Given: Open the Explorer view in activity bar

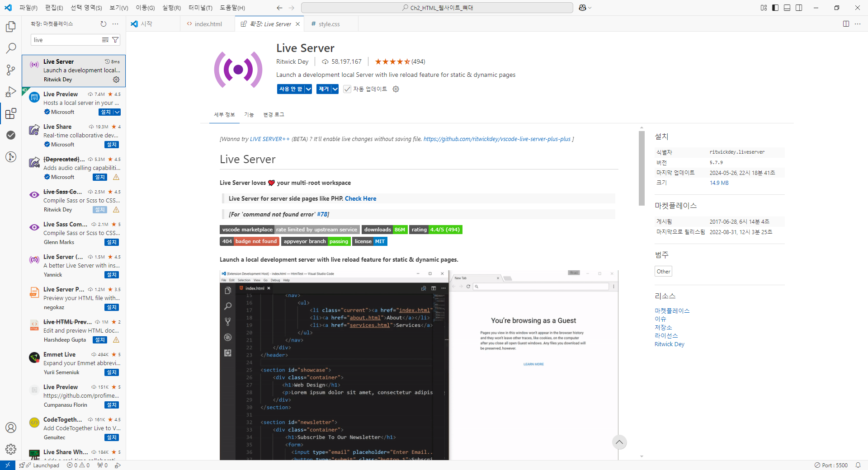Looking at the screenshot, I should pyautogui.click(x=11, y=27).
